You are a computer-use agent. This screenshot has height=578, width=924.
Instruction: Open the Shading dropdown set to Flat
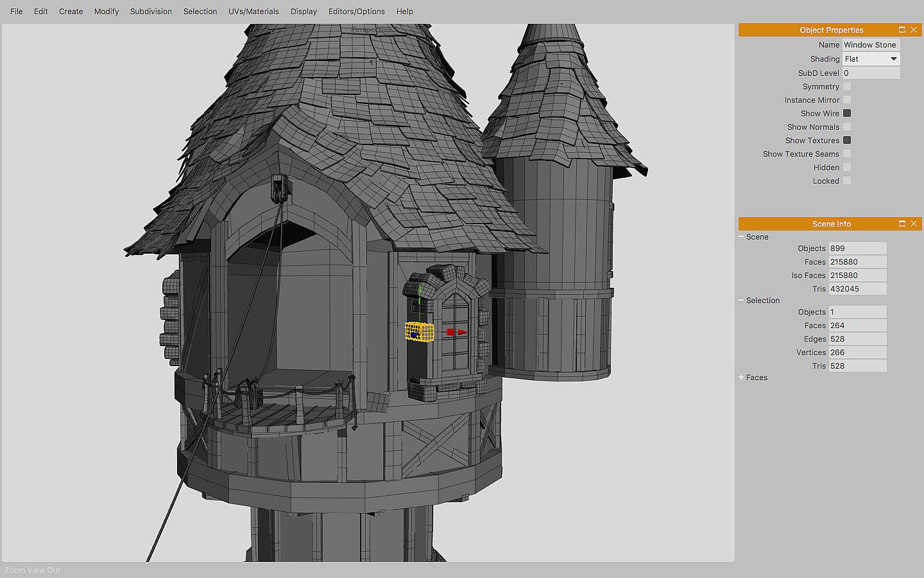click(871, 59)
